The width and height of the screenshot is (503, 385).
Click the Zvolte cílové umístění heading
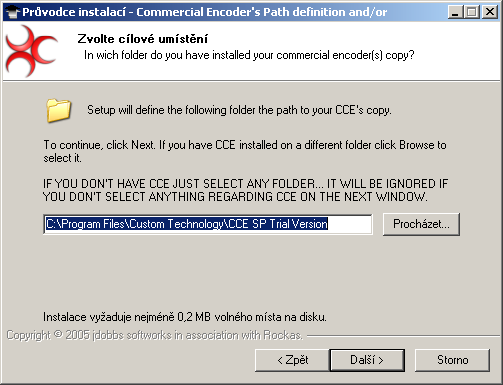pos(143,39)
